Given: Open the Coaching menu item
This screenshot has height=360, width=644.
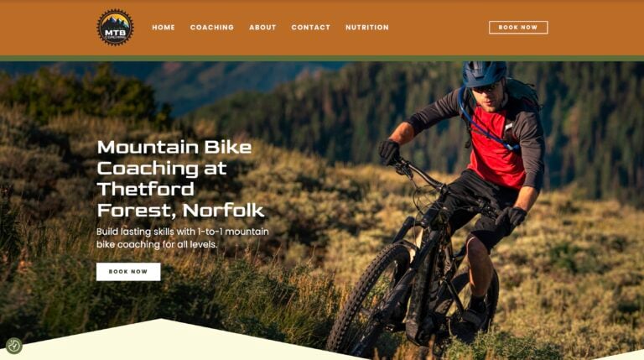Looking at the screenshot, I should (212, 28).
